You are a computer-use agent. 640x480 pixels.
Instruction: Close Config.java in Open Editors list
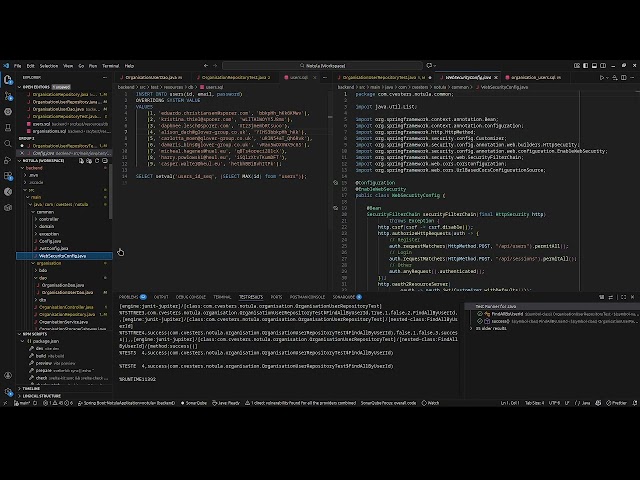pyautogui.click(x=22, y=153)
